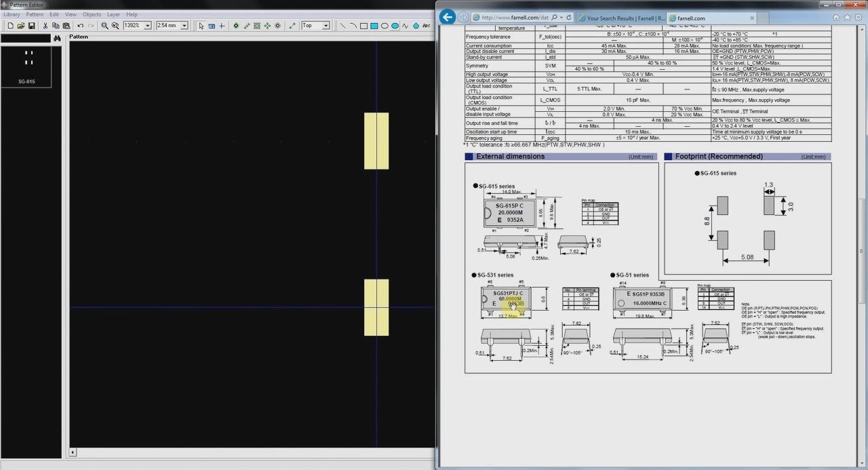Click the Save disk icon
The image size is (868, 470).
(32, 26)
